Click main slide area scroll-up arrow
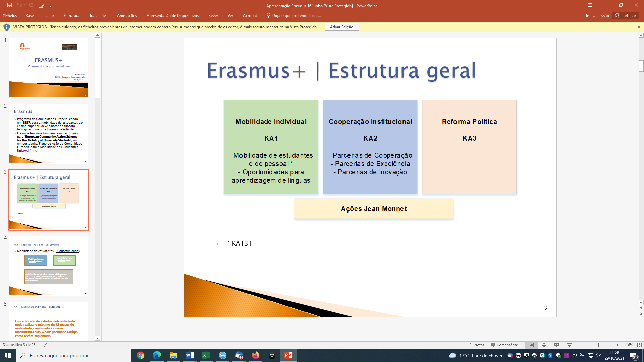The image size is (644, 362). point(641,35)
